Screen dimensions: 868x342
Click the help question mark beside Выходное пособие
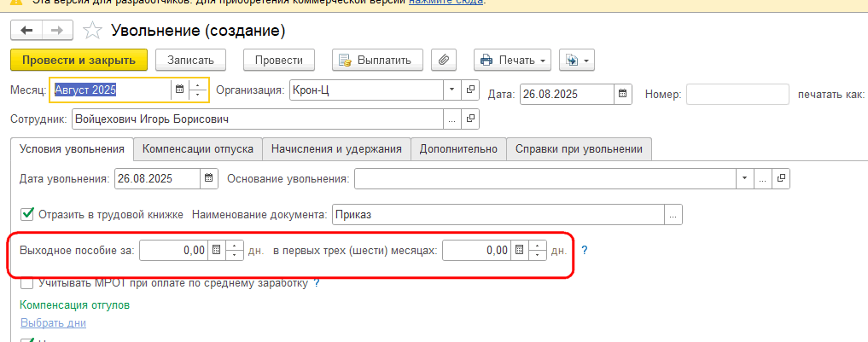coord(584,250)
